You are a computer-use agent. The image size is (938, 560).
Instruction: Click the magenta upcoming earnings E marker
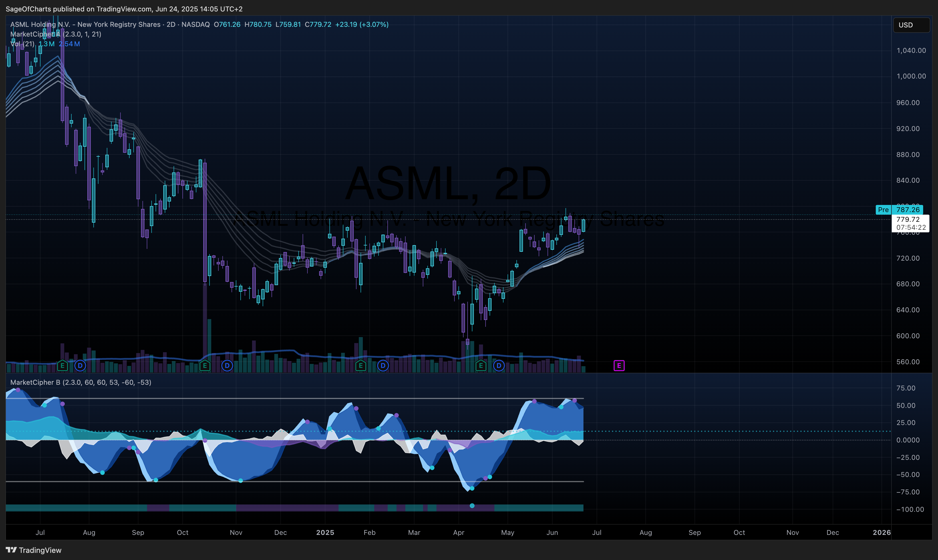point(619,365)
